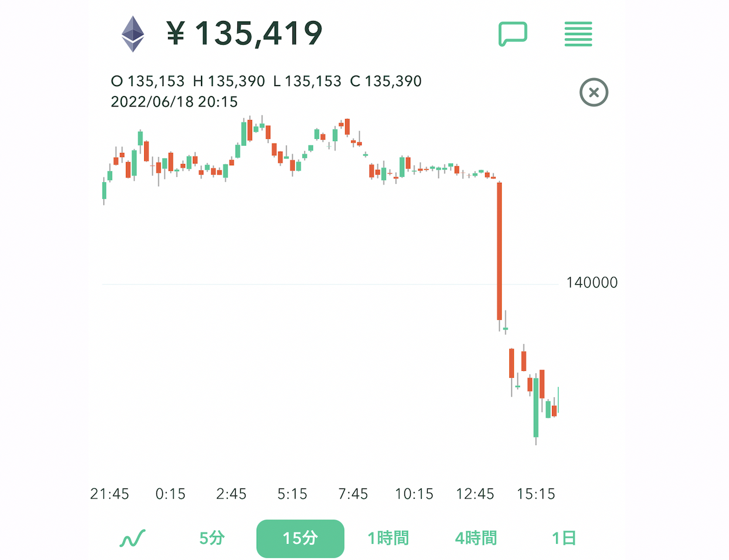Click the 12:45 time axis label
The width and height of the screenshot is (729, 560).
(x=475, y=494)
